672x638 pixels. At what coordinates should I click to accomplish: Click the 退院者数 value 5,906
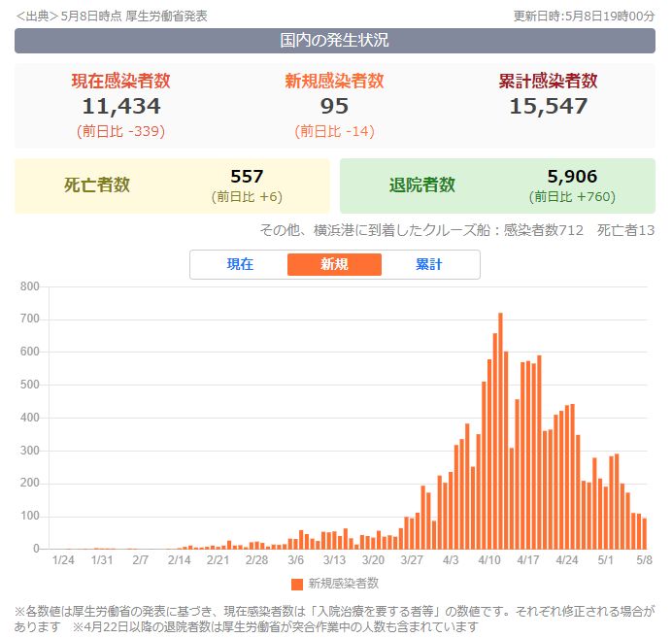pyautogui.click(x=572, y=177)
